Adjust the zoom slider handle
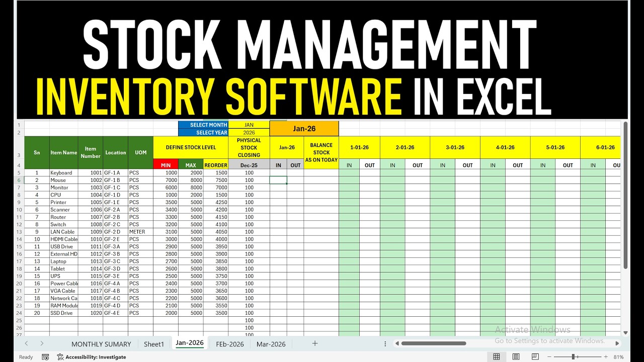 point(573,357)
